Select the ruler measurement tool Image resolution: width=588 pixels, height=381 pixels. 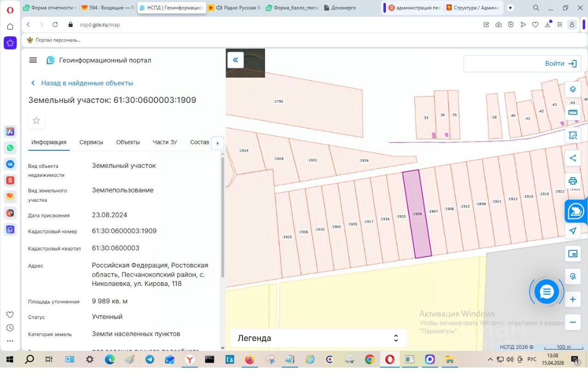pos(572,112)
